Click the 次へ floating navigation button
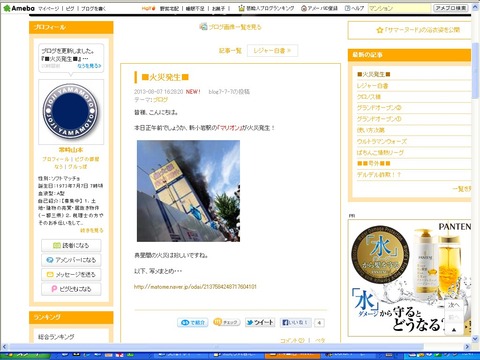This screenshot has height=360, width=480. pos(453,305)
